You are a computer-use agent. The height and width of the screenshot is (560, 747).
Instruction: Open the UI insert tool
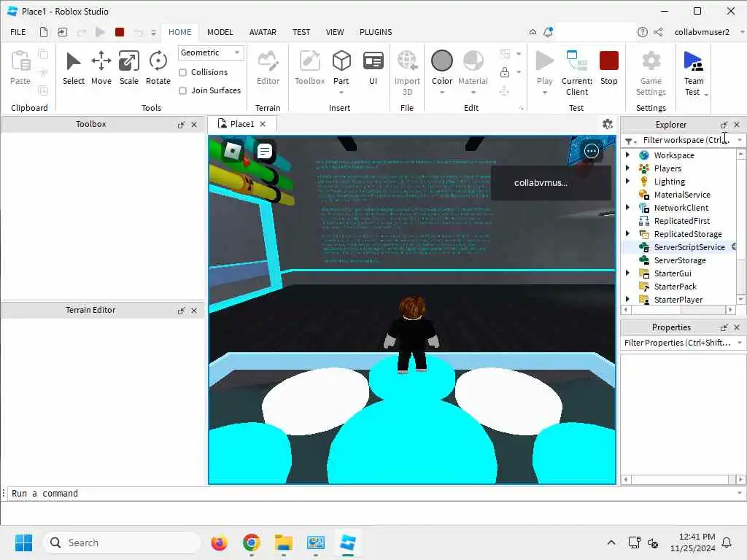pos(373,68)
